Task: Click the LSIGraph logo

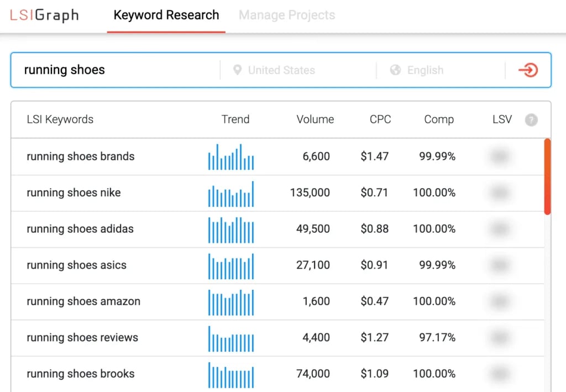Action: click(x=44, y=15)
